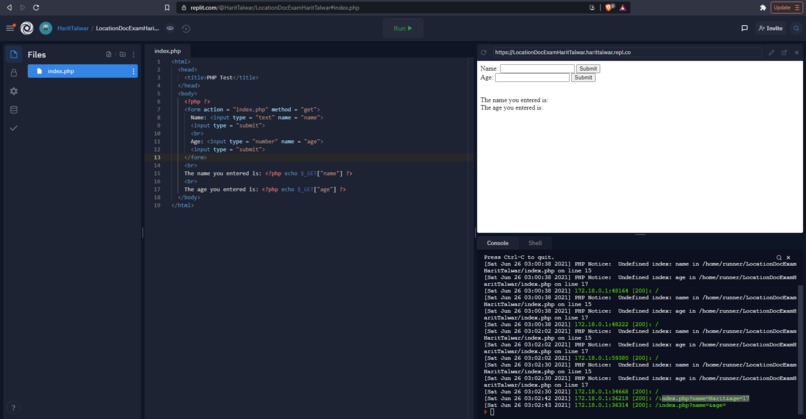Image resolution: width=806 pixels, height=419 pixels.
Task: Open the Files panel icon in sidebar
Action: pyautogui.click(x=14, y=54)
